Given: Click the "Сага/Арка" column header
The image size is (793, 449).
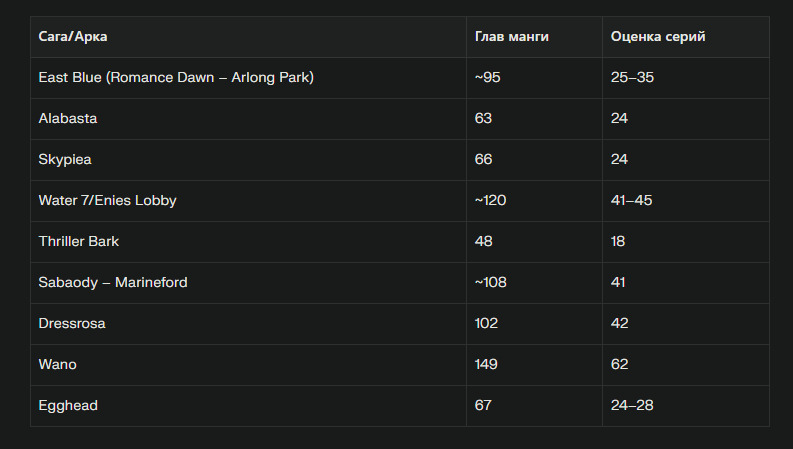Looking at the screenshot, I should pyautogui.click(x=73, y=37).
